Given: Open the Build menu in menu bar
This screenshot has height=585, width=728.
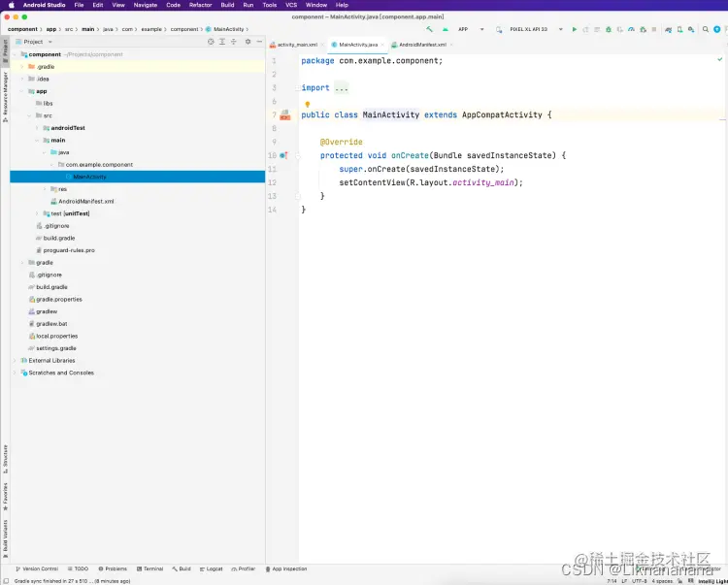Looking at the screenshot, I should (x=227, y=5).
